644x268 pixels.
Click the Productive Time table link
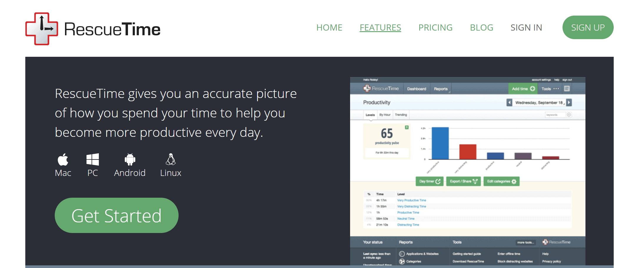pyautogui.click(x=408, y=212)
